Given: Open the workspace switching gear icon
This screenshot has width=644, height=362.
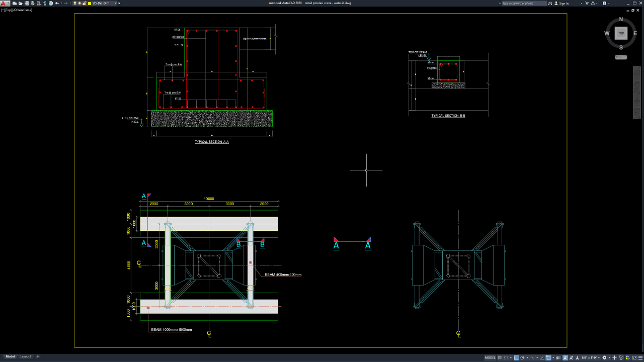Looking at the screenshot, I should (x=605, y=357).
